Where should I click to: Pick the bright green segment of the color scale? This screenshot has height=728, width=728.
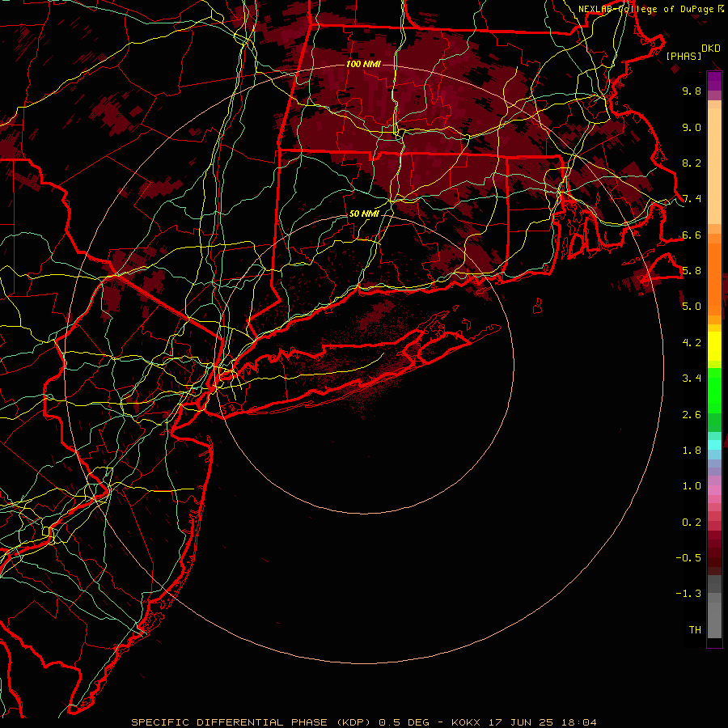click(714, 390)
